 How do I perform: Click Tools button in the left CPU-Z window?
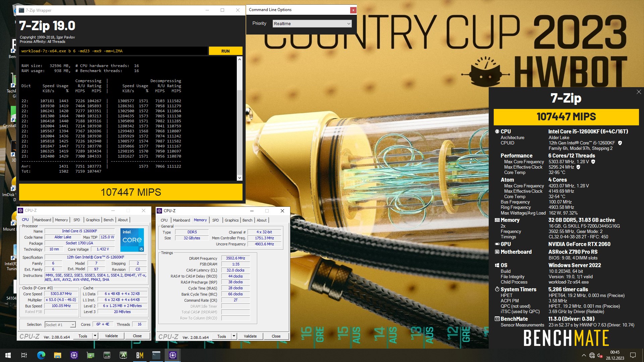[83, 336]
